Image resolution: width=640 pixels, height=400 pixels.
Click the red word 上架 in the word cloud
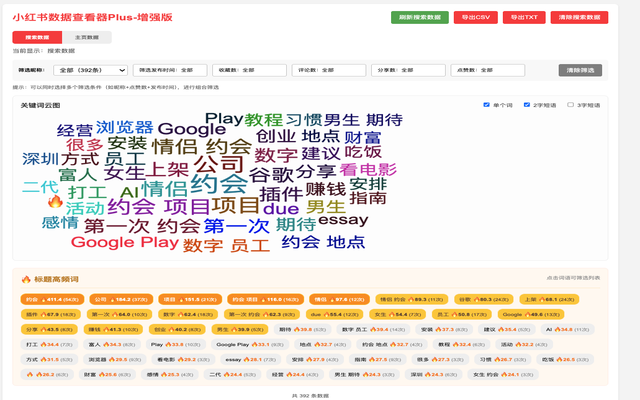pos(167,170)
